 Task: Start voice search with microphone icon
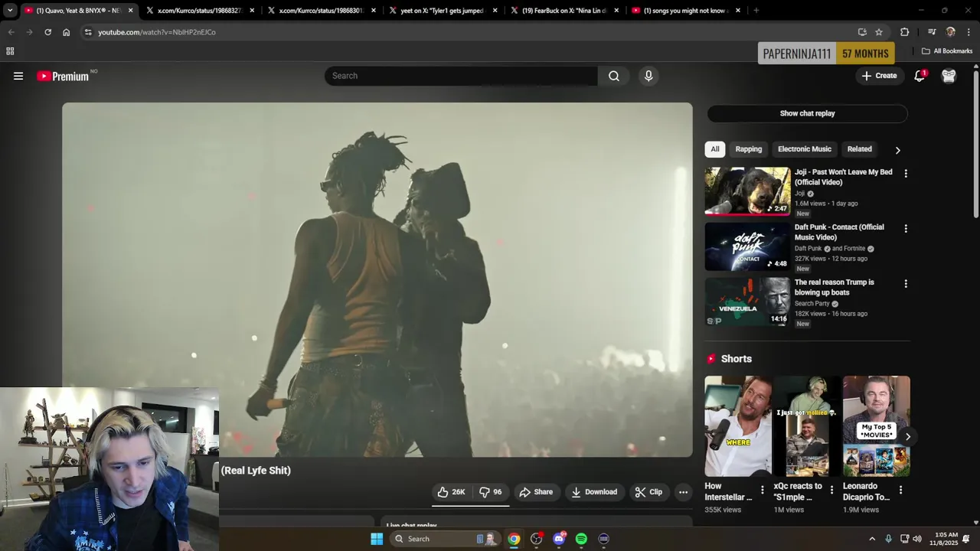point(648,76)
